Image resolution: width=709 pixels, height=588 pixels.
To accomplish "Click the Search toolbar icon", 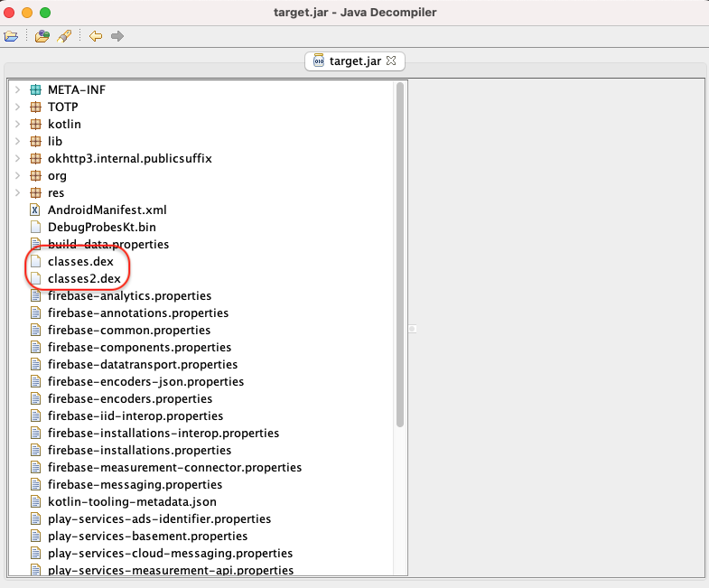I will click(x=64, y=36).
